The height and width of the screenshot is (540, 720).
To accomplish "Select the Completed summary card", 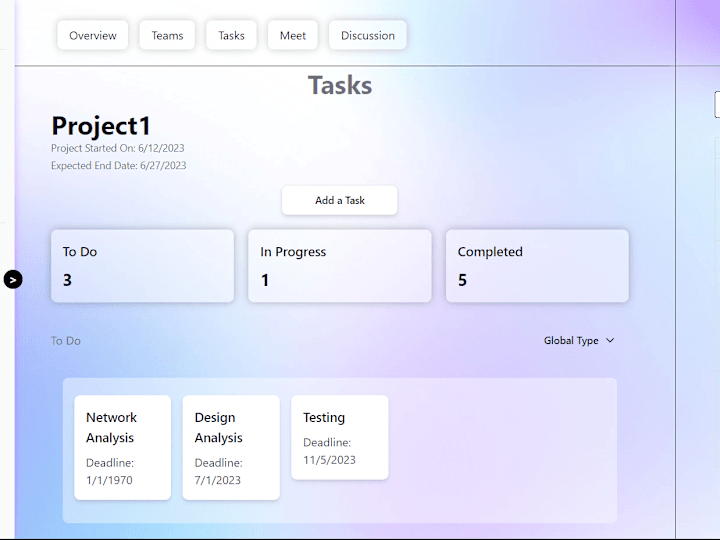I will point(537,266).
